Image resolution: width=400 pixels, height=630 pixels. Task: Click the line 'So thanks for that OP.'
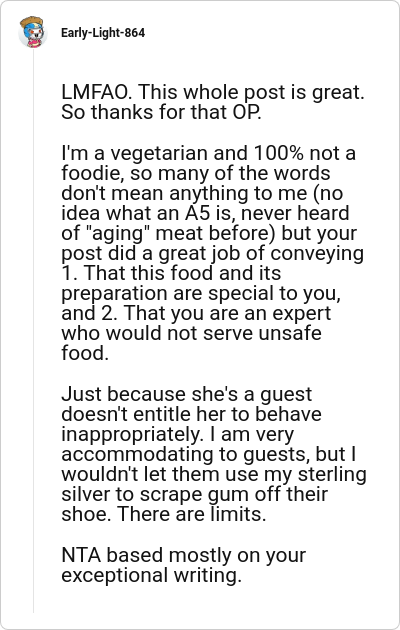coord(161,112)
